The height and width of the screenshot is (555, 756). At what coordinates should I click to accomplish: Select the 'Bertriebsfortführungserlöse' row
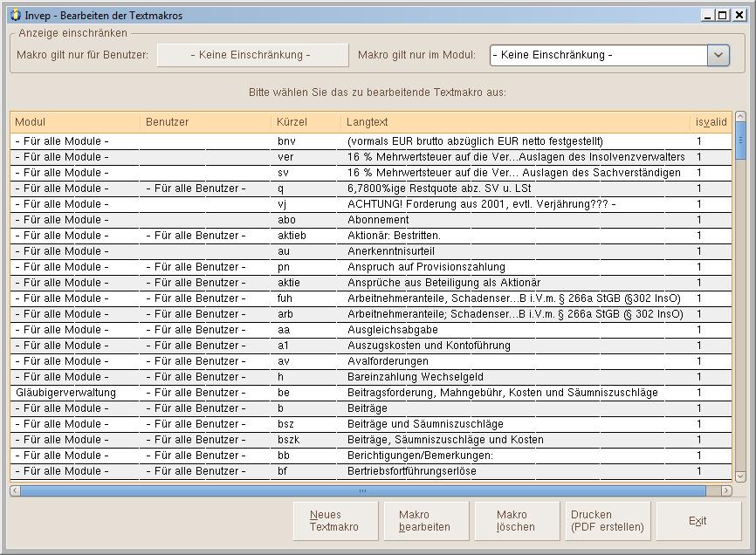(x=371, y=471)
